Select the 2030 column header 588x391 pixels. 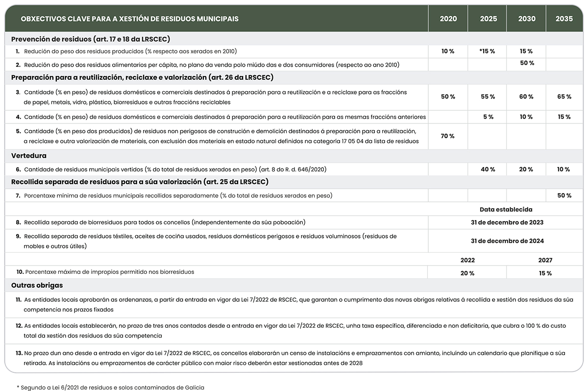click(526, 19)
